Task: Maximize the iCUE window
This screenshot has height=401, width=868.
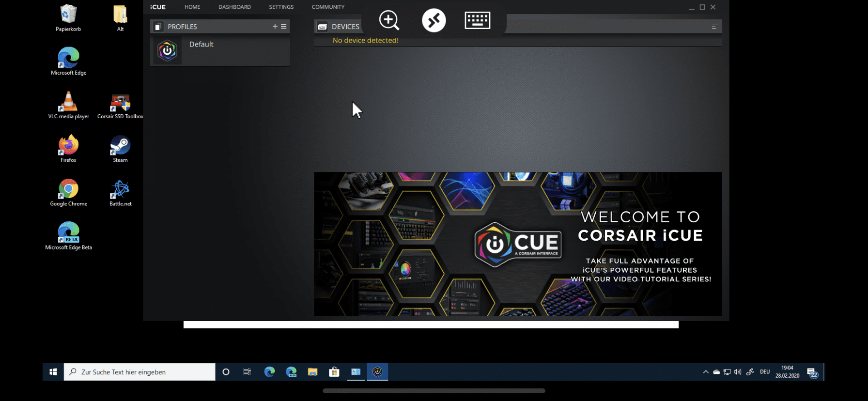Action: [702, 7]
